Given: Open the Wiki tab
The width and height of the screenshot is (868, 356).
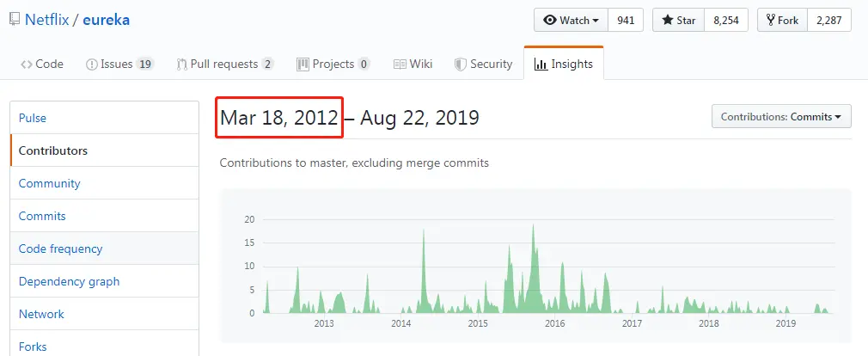Looking at the screenshot, I should (413, 64).
